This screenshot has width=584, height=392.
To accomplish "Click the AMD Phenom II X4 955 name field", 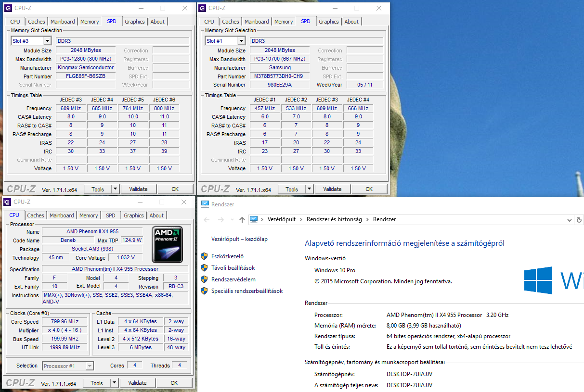I will coord(92,231).
